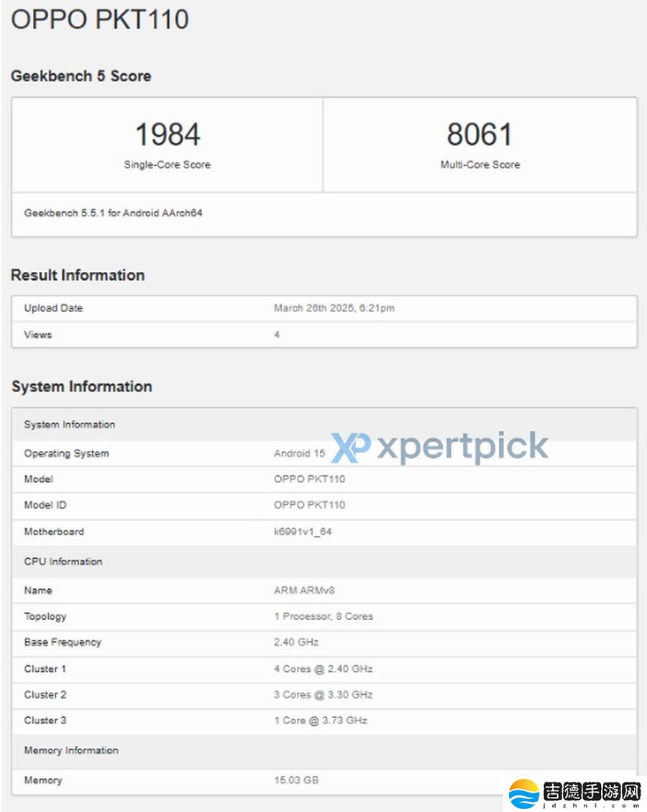Image resolution: width=647 pixels, height=812 pixels.
Task: Click the 4 Cores @ 2.40 GHz value
Action: [x=323, y=669]
